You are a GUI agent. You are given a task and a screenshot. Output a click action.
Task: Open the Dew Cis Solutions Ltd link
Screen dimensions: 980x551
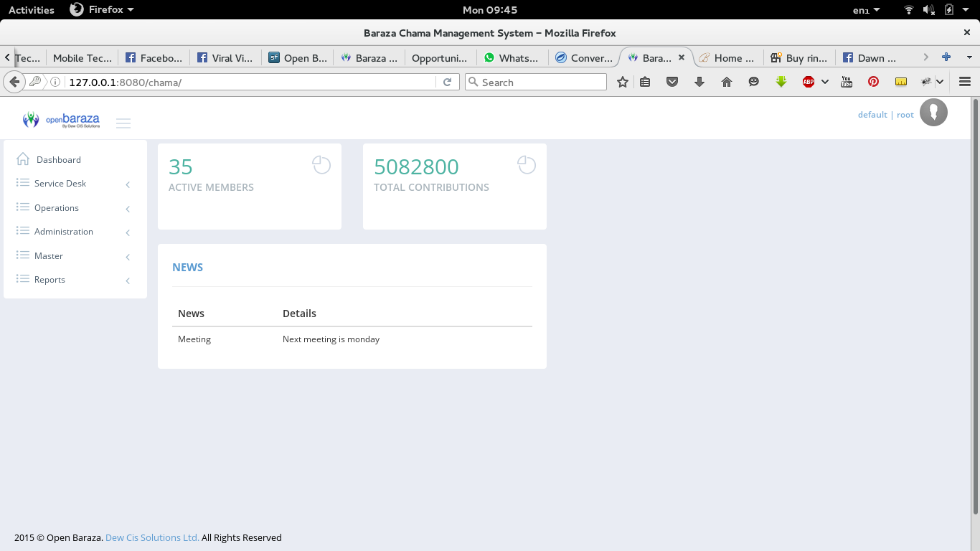[151, 537]
